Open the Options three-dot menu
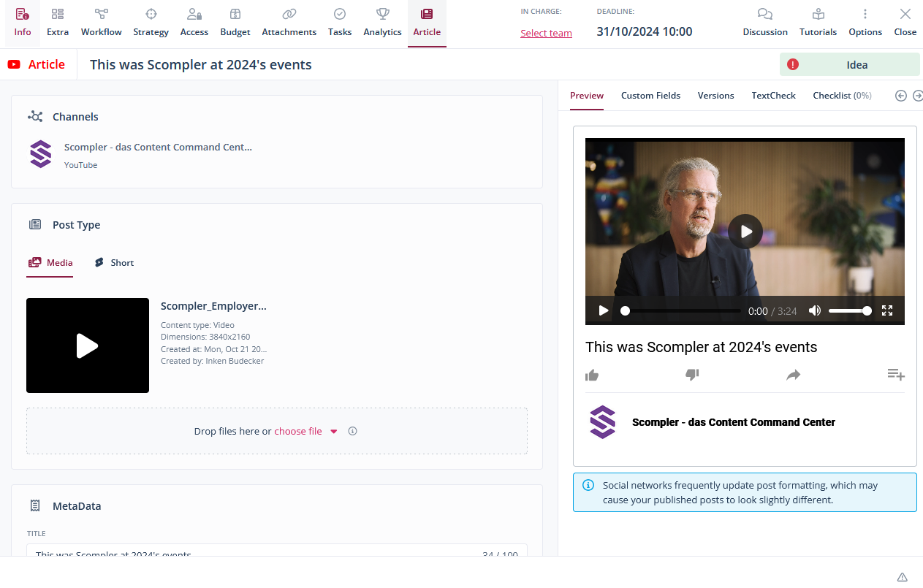 [x=865, y=15]
